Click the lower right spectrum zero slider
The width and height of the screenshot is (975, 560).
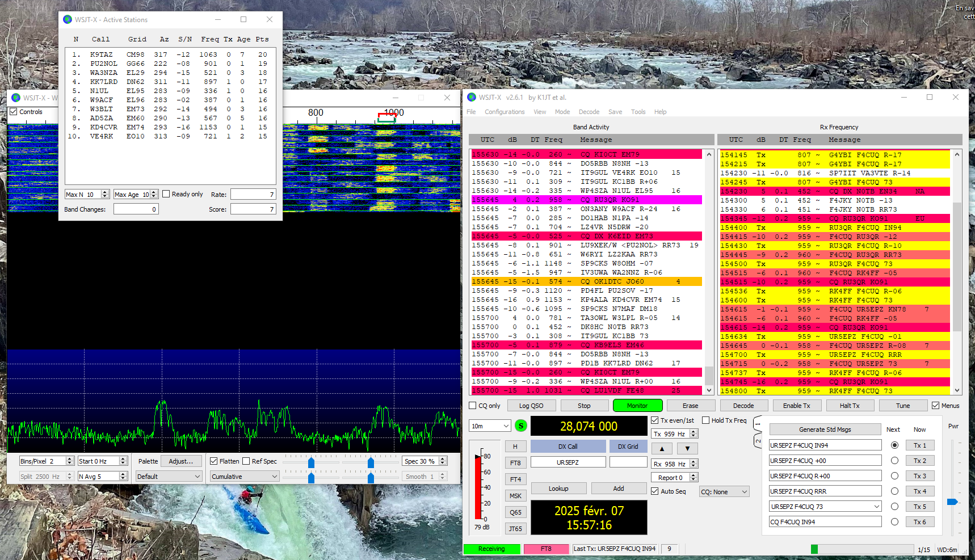(371, 478)
